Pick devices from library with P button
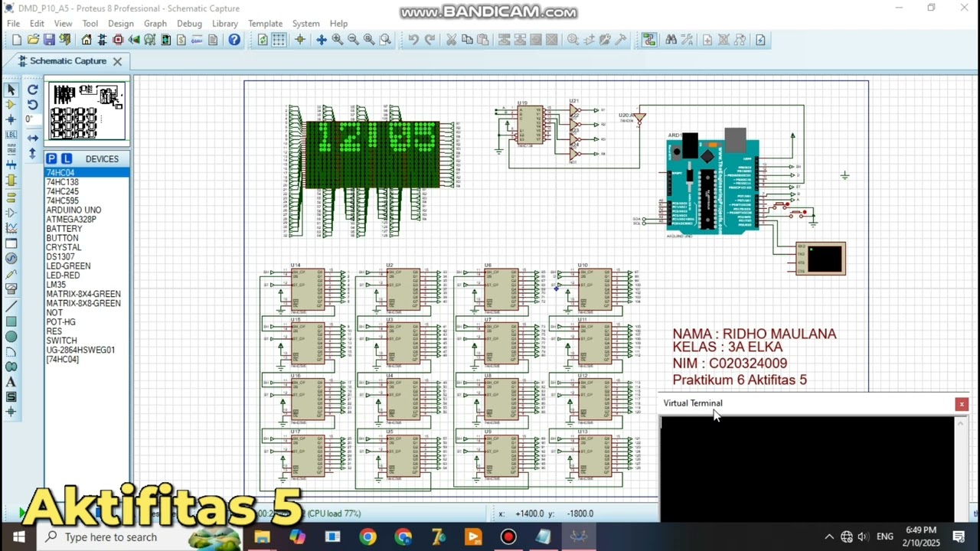This screenshot has height=551, width=980. 51,158
